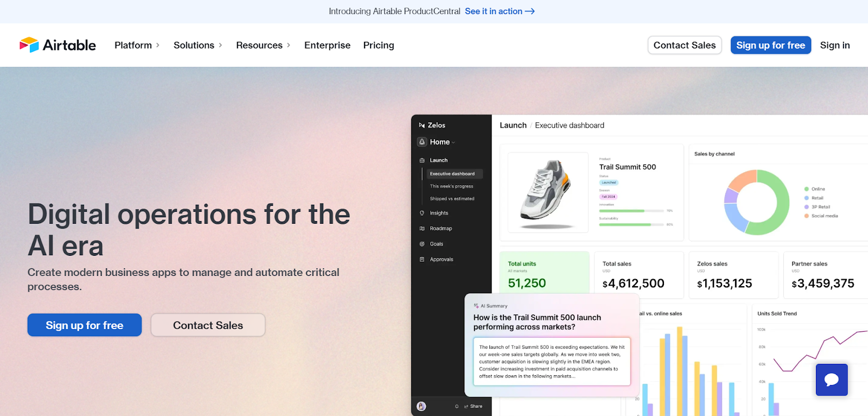Select Executive dashboard in sidebar
This screenshot has width=868, height=416.
(x=455, y=174)
